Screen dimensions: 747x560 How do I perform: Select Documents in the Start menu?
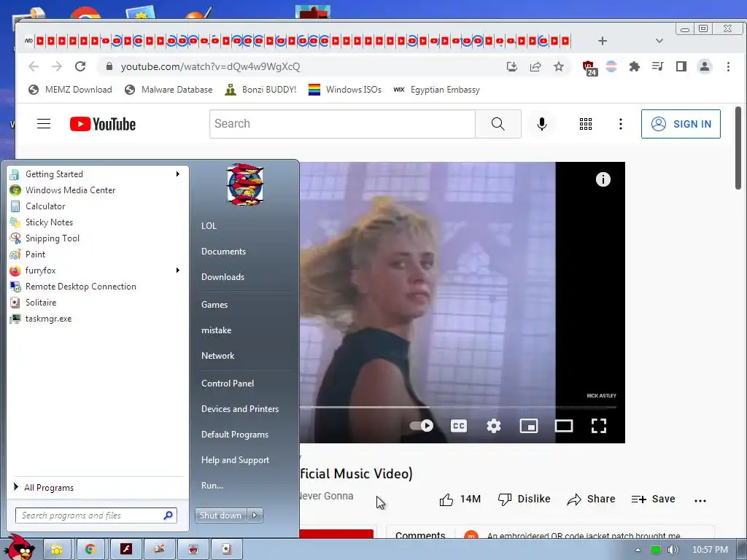pos(223,252)
